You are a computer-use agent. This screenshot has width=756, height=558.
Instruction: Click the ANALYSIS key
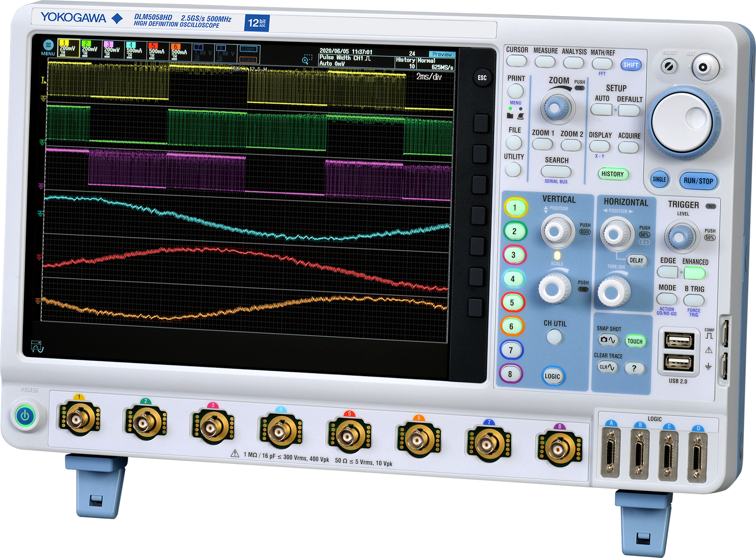pos(573,62)
